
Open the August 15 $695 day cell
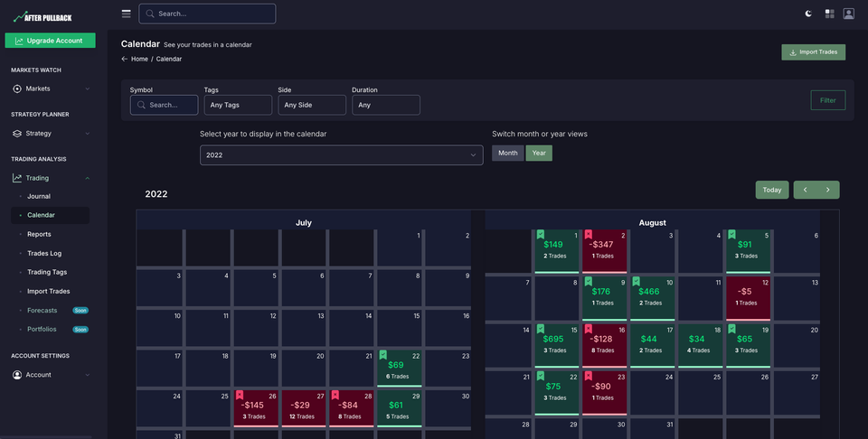pos(556,346)
